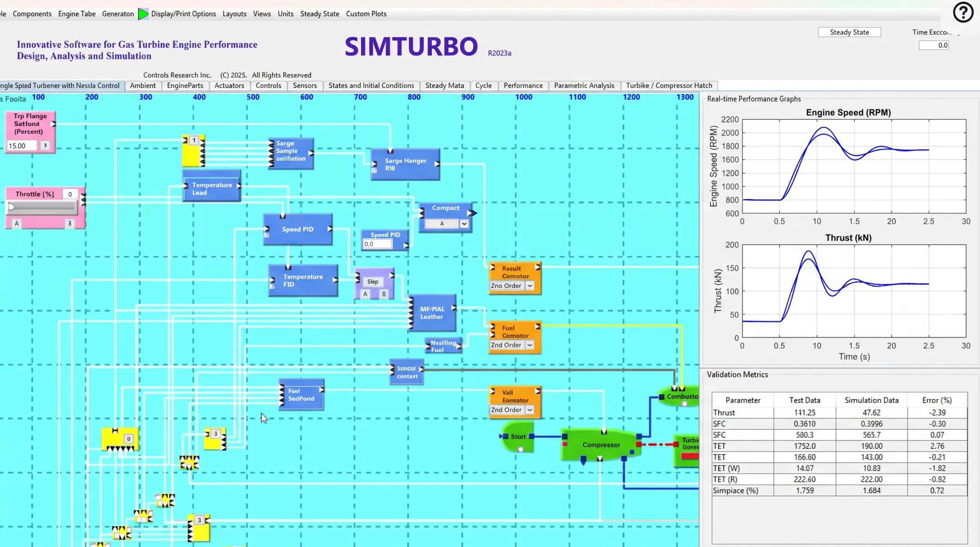The image size is (980, 547).
Task: Click the green Run play icon
Action: point(143,14)
